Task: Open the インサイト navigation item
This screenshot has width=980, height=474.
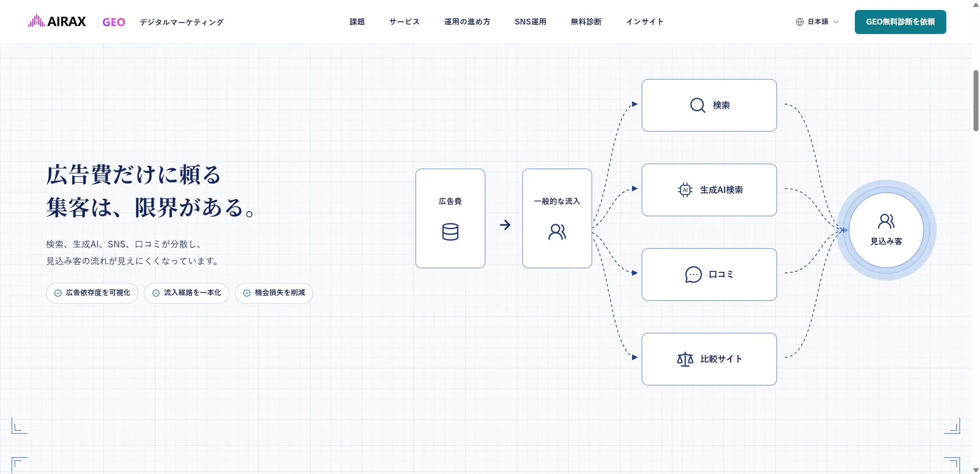Action: [x=645, y=22]
